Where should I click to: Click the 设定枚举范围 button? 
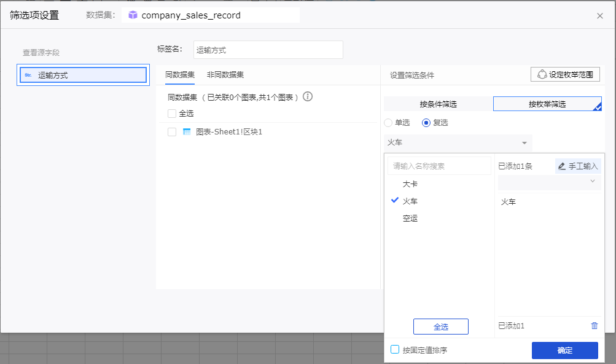coord(565,74)
